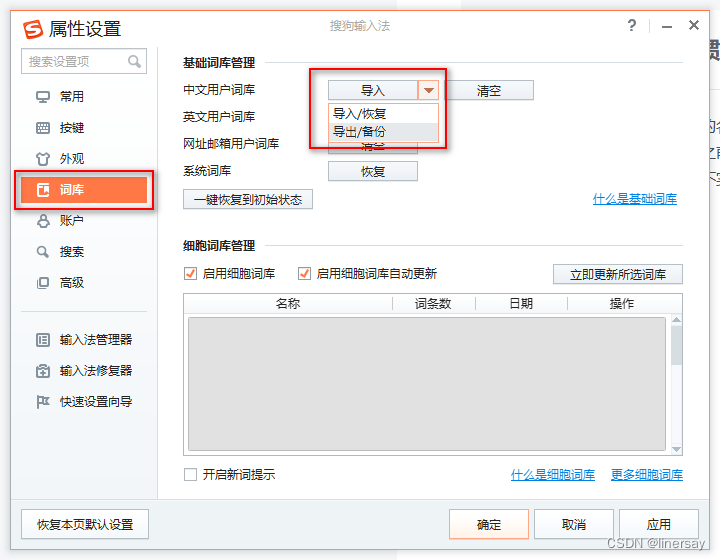This screenshot has height=560, width=720.
Task: Minimize the 属性设置 window
Action: click(667, 27)
